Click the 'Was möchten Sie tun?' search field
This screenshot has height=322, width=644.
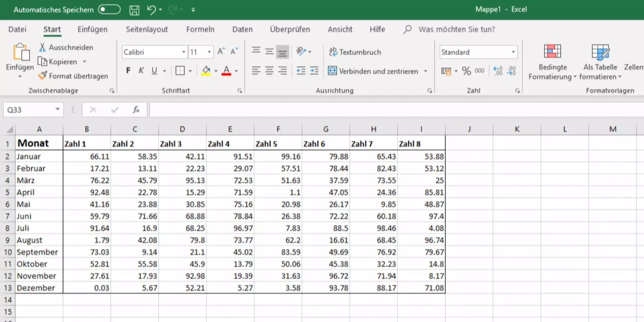tap(456, 29)
